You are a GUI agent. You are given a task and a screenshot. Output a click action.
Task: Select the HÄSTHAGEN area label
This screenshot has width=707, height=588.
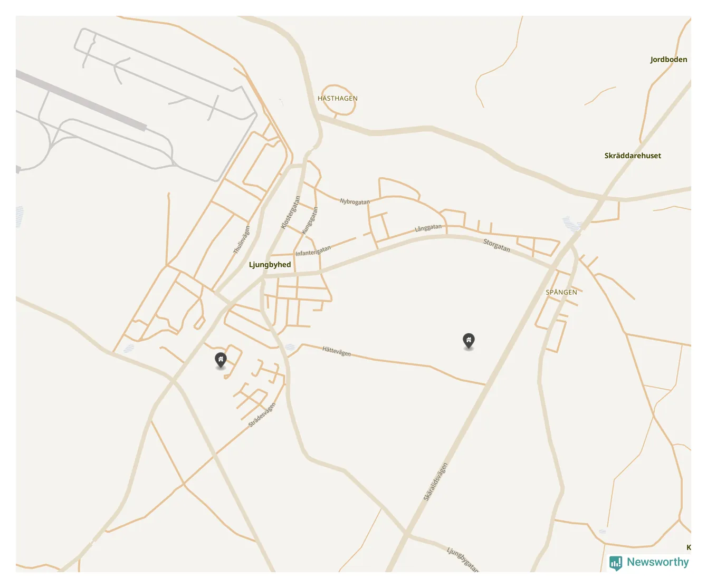pyautogui.click(x=338, y=99)
